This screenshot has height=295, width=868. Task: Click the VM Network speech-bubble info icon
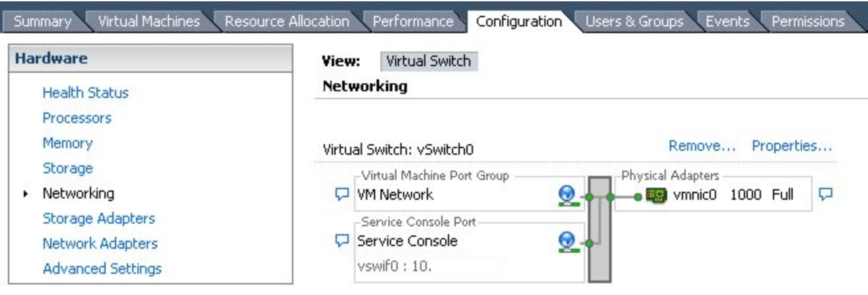[x=342, y=194]
